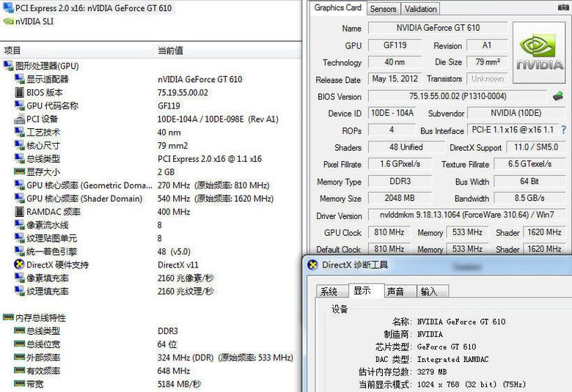Click the 当前值 column header
The image size is (572, 392).
pyautogui.click(x=227, y=51)
